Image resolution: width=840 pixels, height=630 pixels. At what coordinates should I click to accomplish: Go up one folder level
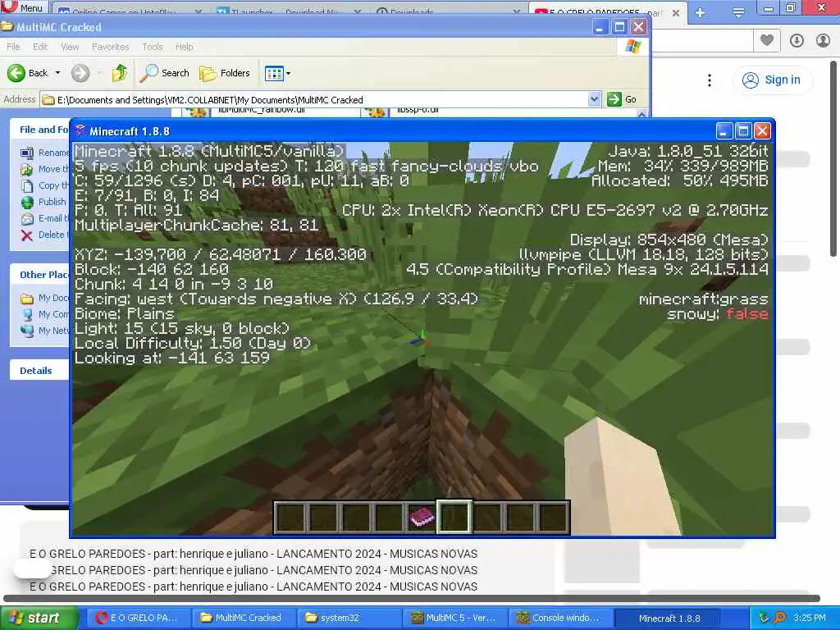point(120,73)
